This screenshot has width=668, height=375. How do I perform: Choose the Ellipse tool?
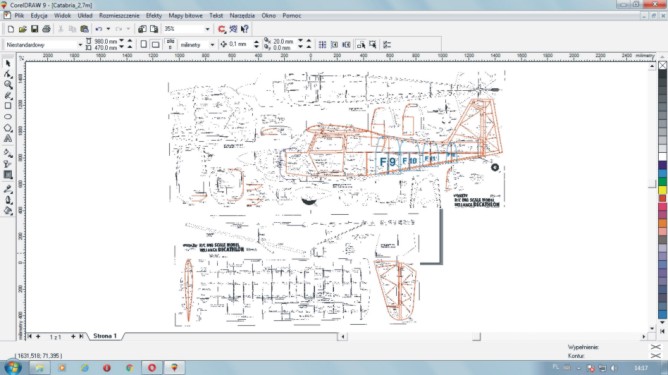8,116
